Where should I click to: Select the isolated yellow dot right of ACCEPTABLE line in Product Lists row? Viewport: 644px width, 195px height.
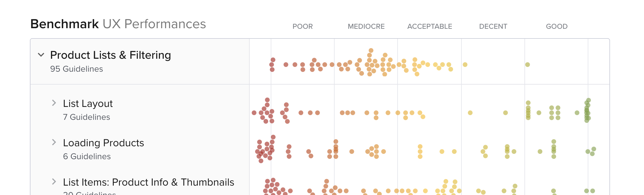pyautogui.click(x=465, y=65)
